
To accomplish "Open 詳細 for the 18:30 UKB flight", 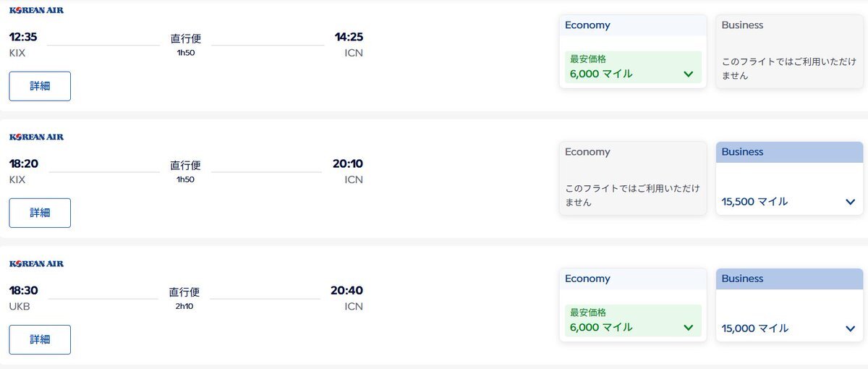I will pyautogui.click(x=40, y=339).
